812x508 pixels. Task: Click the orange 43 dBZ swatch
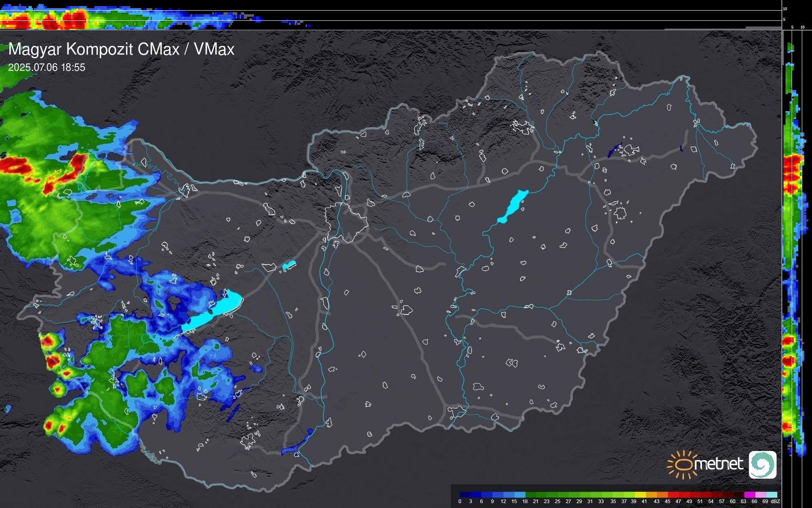(x=662, y=495)
